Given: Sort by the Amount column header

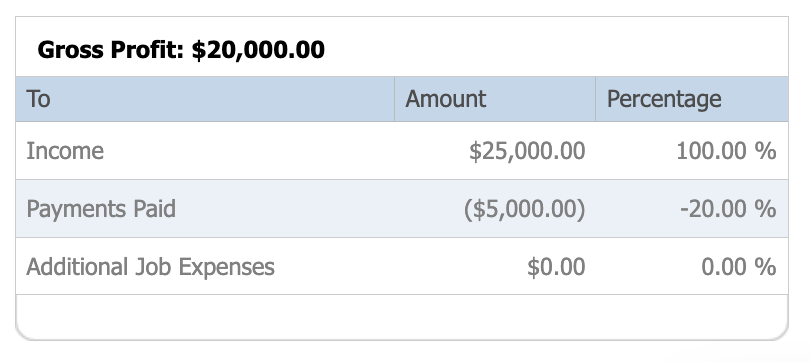Looking at the screenshot, I should (495, 99).
